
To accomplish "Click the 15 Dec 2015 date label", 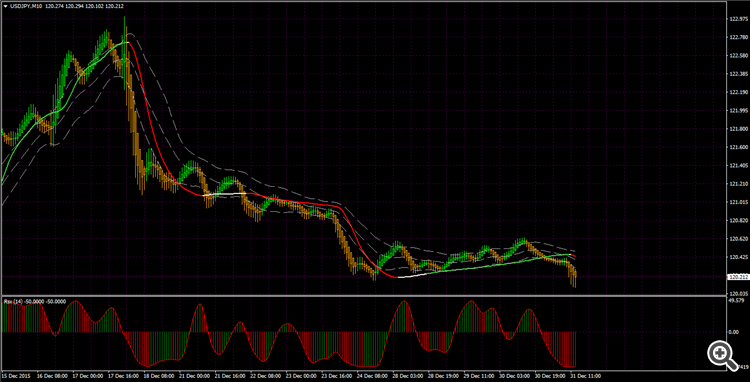I will (x=15, y=376).
